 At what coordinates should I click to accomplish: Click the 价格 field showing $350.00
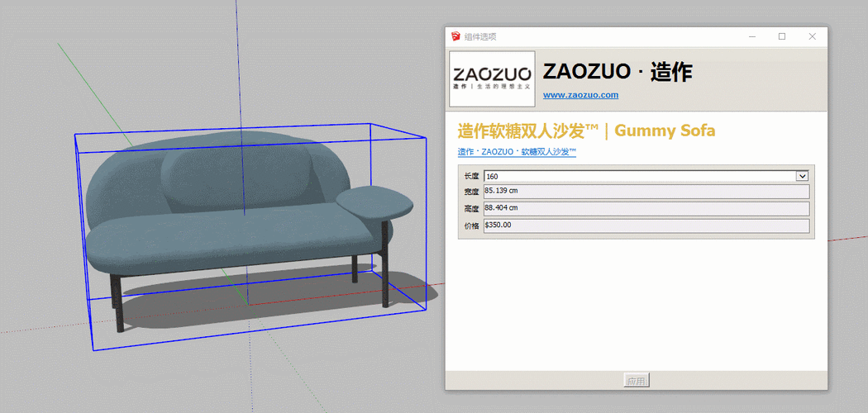click(646, 225)
